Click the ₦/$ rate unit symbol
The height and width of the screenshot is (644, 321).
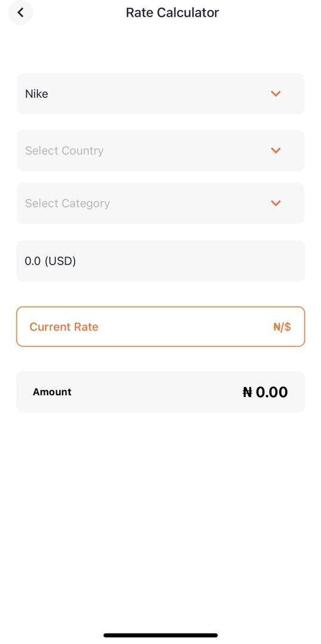282,327
